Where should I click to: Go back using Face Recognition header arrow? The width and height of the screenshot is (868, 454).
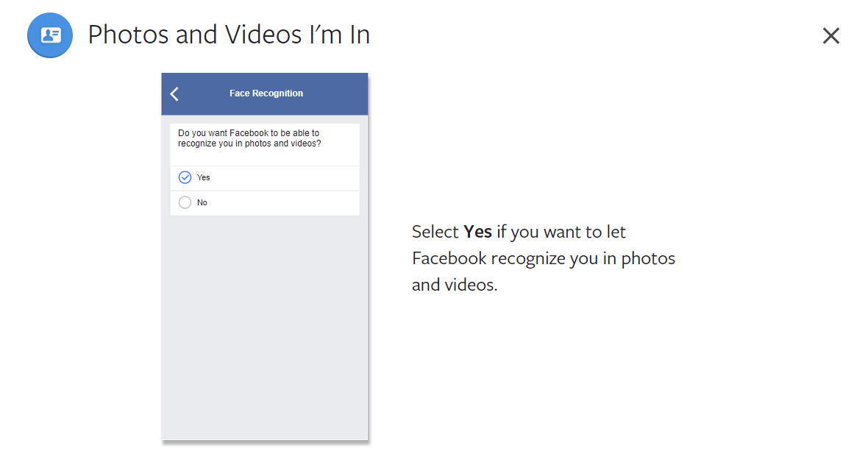point(175,93)
